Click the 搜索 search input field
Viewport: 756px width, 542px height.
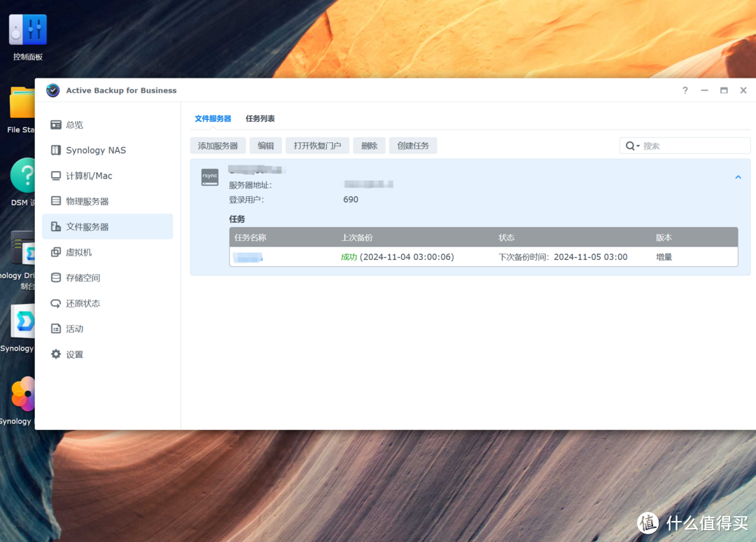pos(693,146)
